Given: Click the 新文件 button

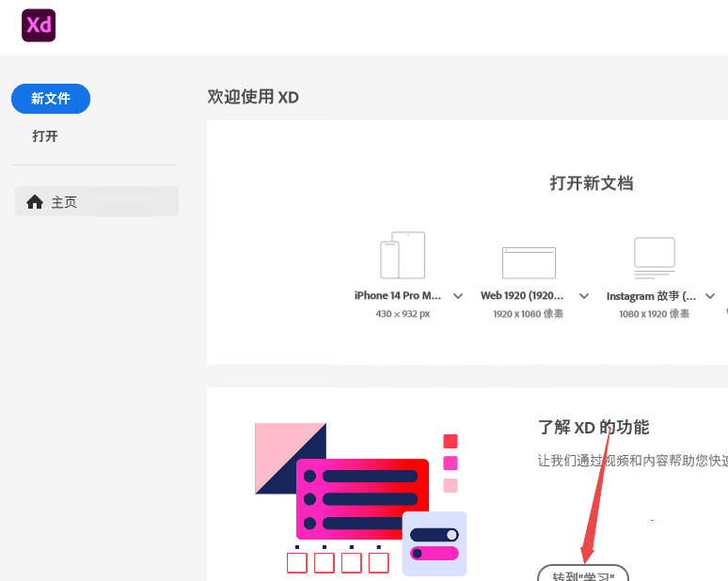Looking at the screenshot, I should click(x=51, y=99).
